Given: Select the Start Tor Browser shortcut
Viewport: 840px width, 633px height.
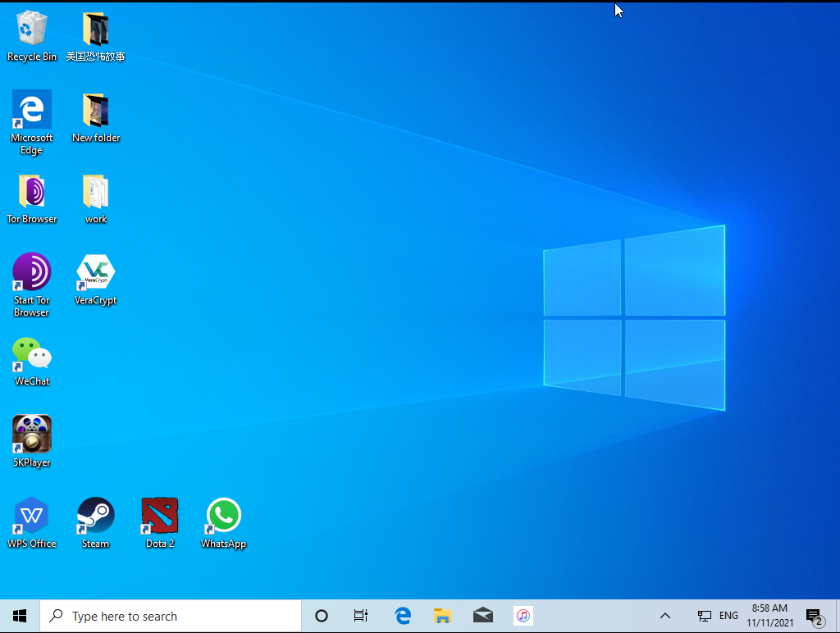Looking at the screenshot, I should point(32,285).
